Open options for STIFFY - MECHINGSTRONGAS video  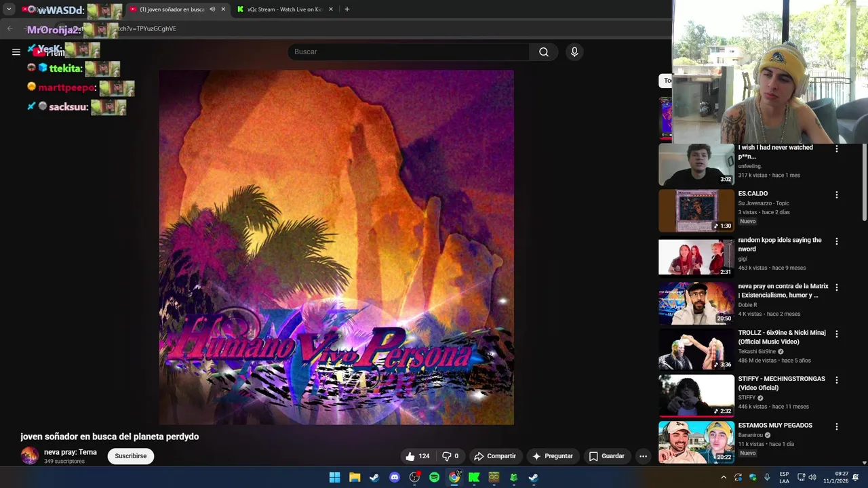836,380
